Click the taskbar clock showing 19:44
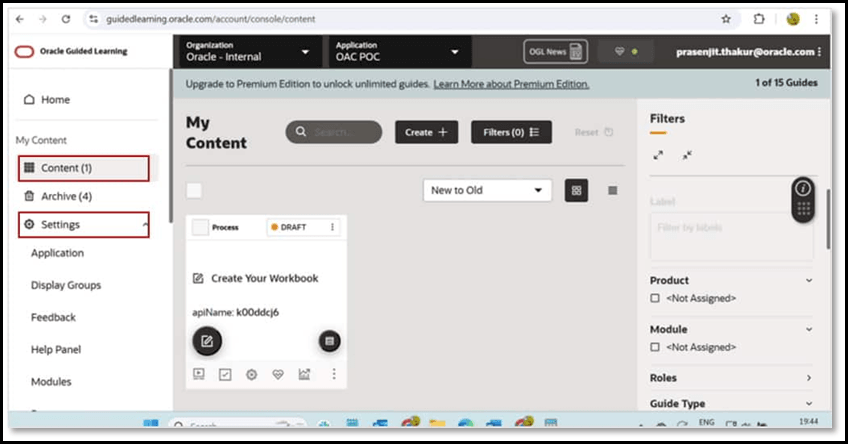Screen dimensions: 848x444 pos(808,421)
